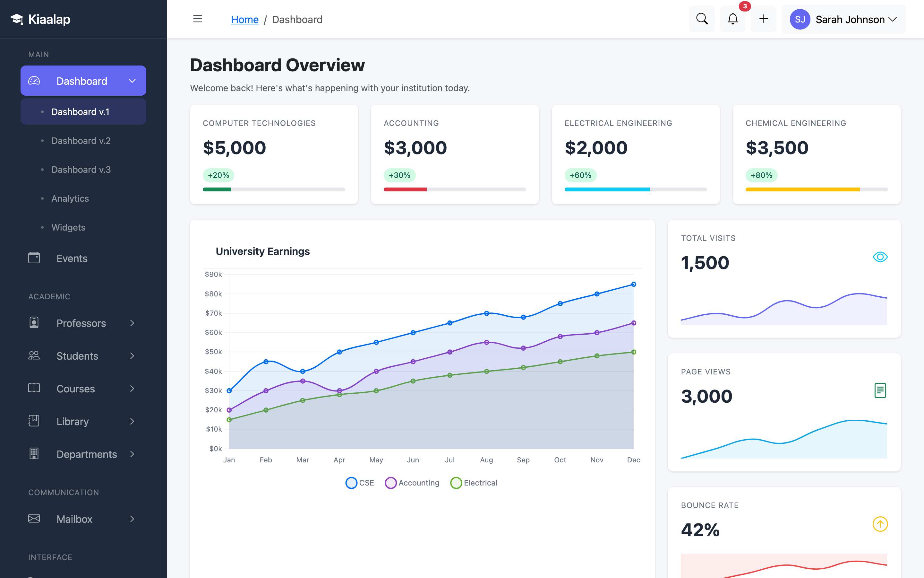Toggle Accounting series in chart legend
The image size is (924, 578).
pyautogui.click(x=412, y=483)
